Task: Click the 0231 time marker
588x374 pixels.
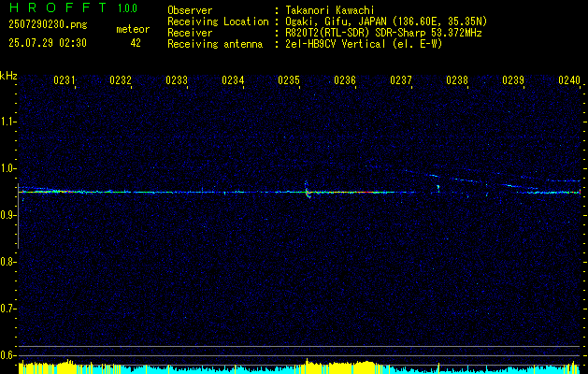Action: [x=65, y=79]
